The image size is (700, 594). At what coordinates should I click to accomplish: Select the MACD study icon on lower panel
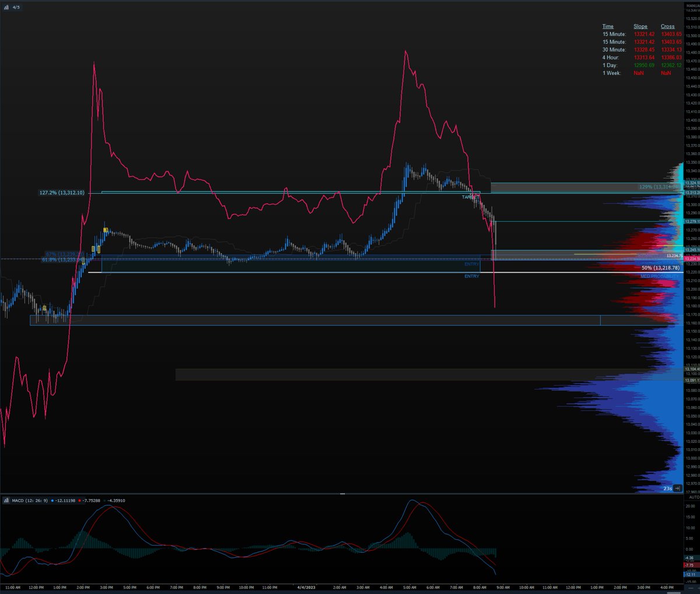7,501
